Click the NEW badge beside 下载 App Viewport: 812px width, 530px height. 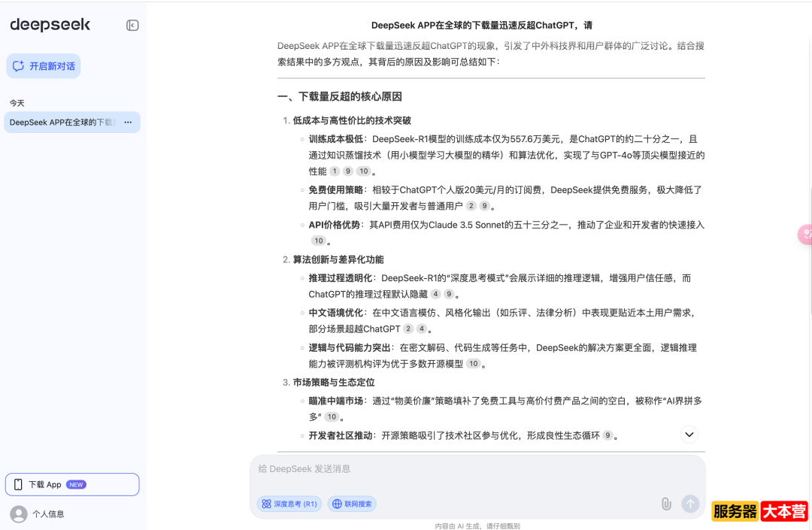point(76,484)
